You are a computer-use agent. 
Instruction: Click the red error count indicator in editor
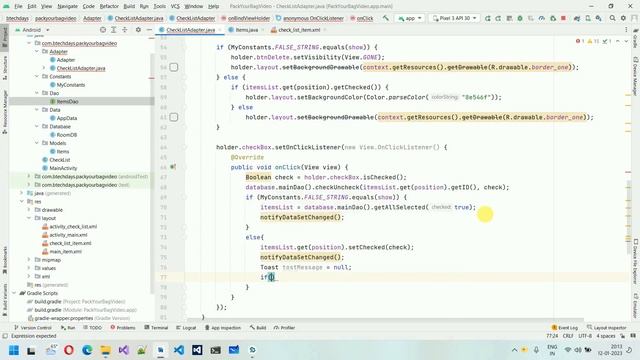pos(580,41)
